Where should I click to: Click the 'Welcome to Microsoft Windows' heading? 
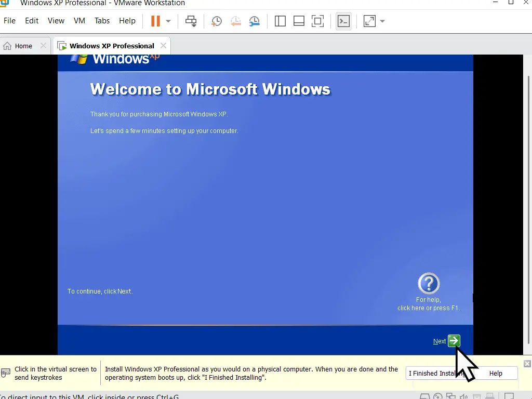coord(210,89)
